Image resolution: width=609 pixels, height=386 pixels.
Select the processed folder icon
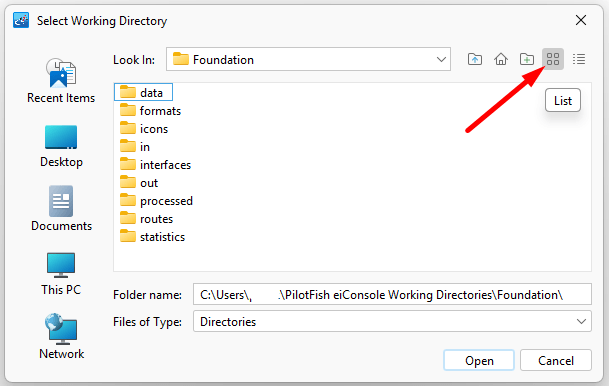pyautogui.click(x=127, y=201)
